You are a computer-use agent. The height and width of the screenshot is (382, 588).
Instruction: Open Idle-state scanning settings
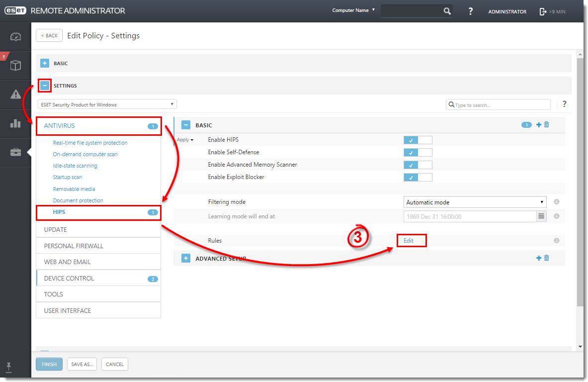(x=75, y=166)
